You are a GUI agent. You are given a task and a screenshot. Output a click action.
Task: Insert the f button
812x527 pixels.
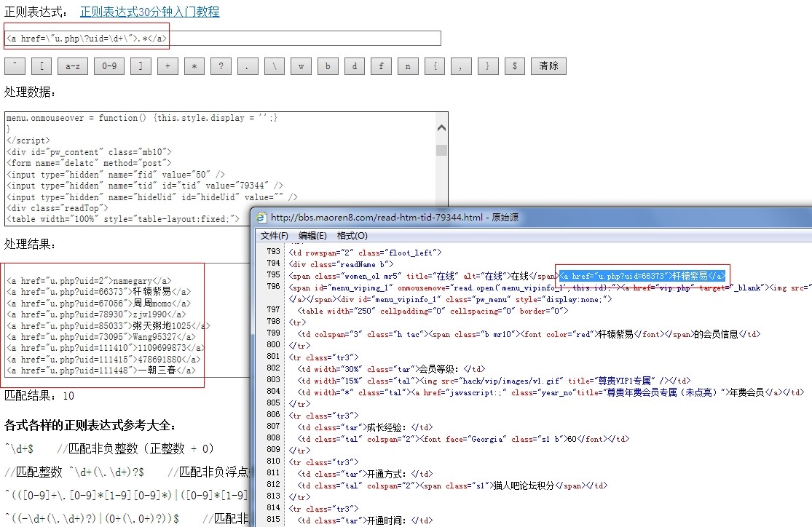coord(381,66)
